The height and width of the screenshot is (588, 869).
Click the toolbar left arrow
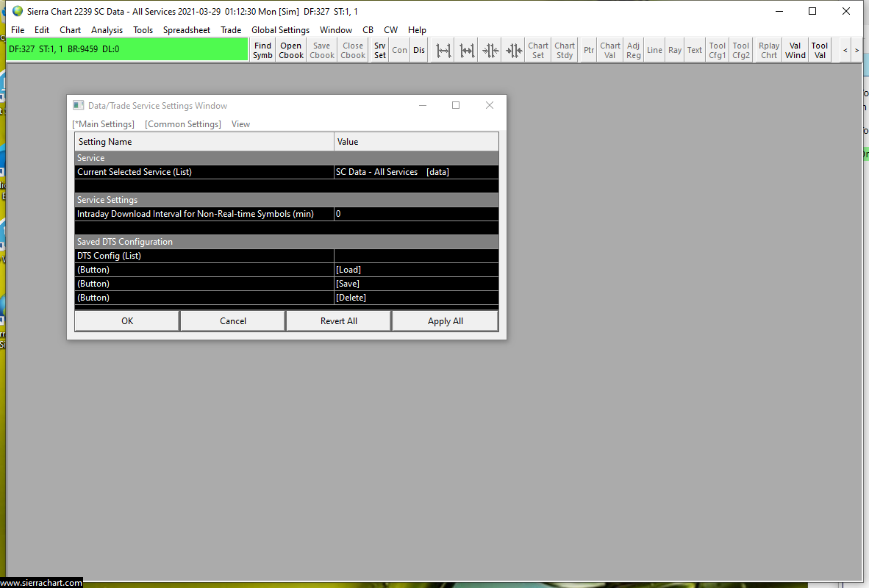tap(845, 51)
